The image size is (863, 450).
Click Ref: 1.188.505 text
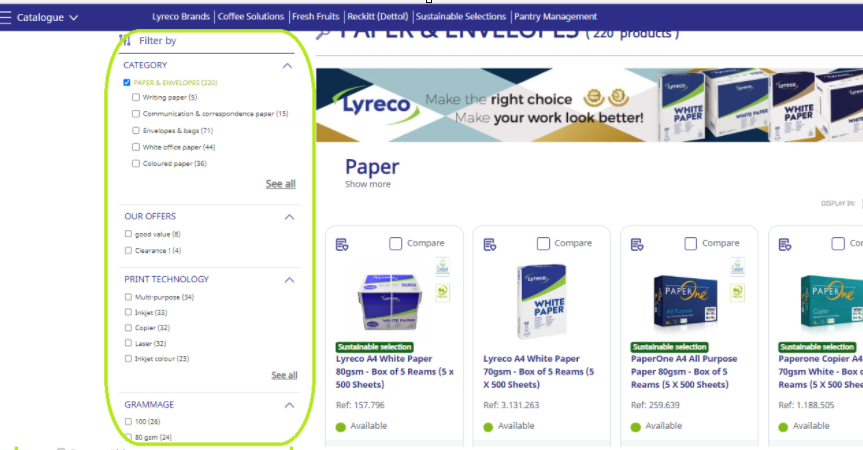(x=806, y=405)
